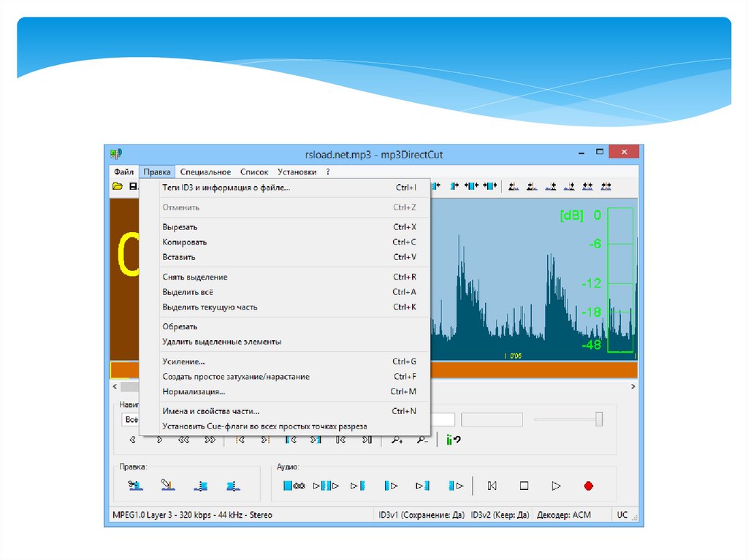Click the zoom out magnifier icon
Screen dimensions: 748x560
pyautogui.click(x=422, y=440)
